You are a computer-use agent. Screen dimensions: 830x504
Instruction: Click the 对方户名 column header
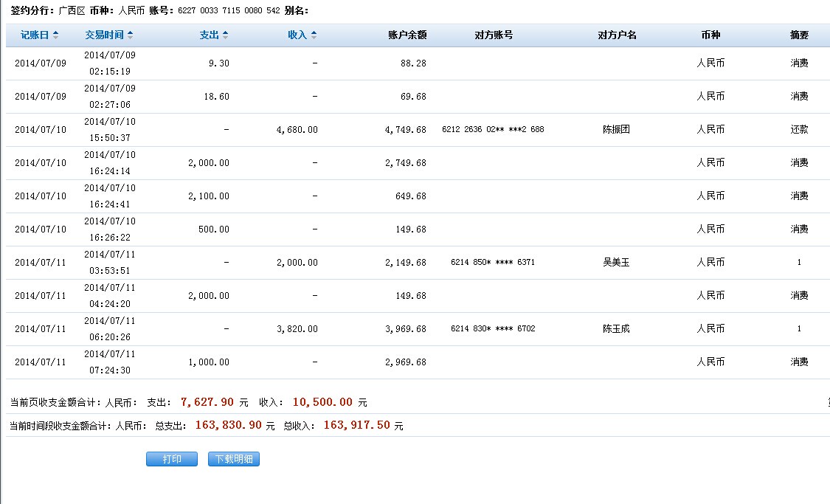617,35
